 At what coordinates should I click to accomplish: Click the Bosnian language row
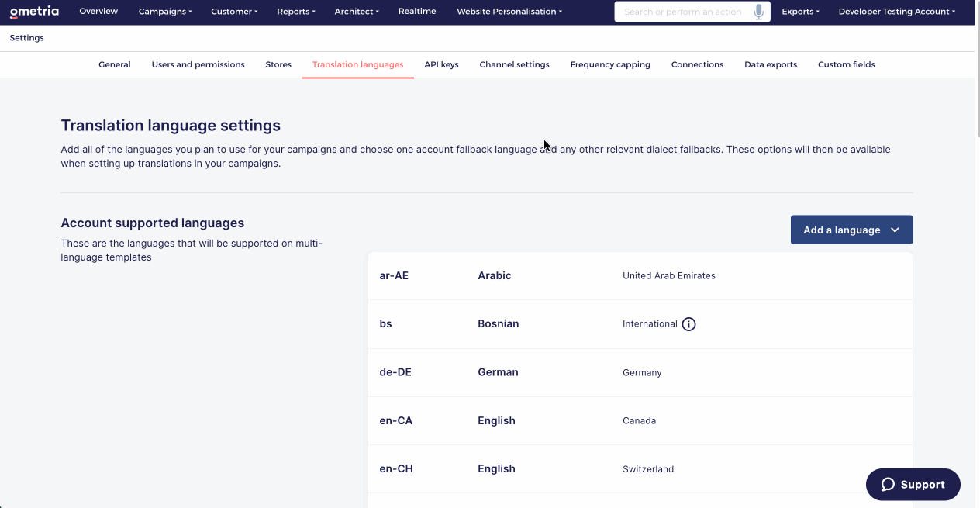640,324
